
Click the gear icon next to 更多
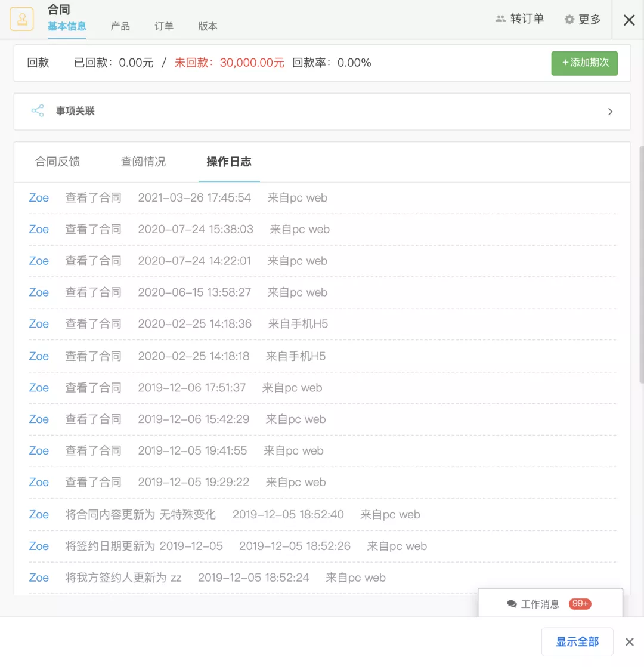(569, 19)
